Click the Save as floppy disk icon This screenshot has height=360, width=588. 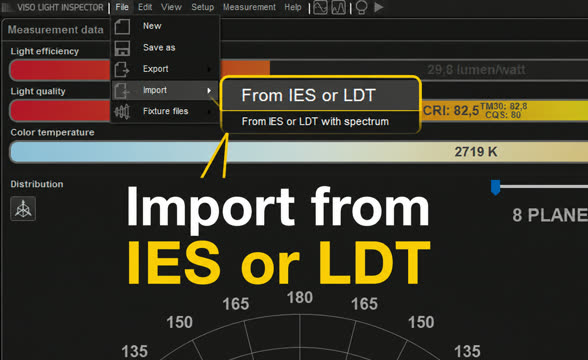(122, 48)
